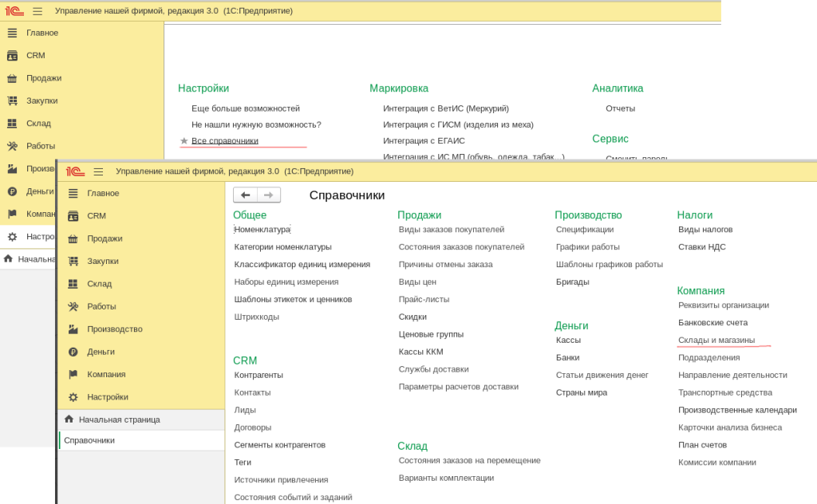Viewport: 817px width, 504px height.
Task: Click Склад grid icon in front window sidebar
Action: tap(73, 284)
